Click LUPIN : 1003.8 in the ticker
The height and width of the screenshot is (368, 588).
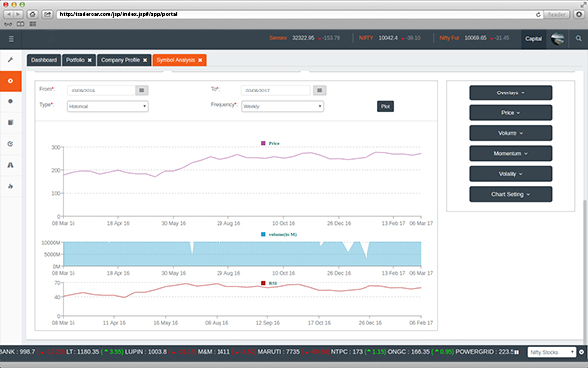(146, 352)
